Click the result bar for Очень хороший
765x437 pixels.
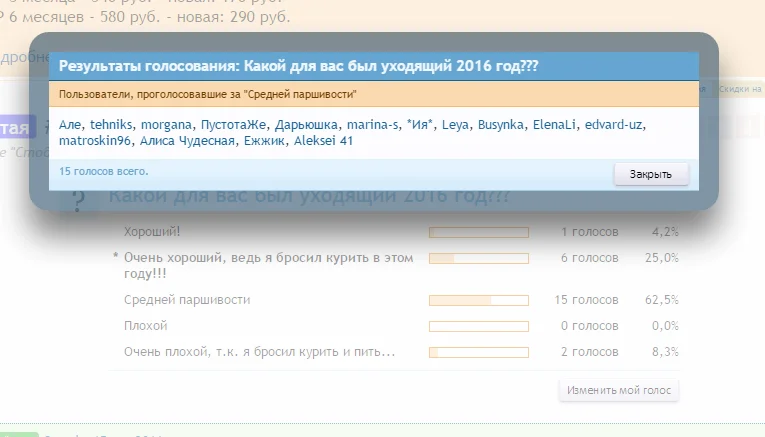coord(479,258)
